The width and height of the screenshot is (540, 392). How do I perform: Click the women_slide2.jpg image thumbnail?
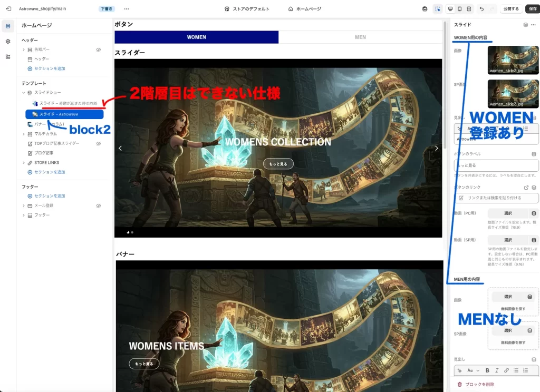coord(513,60)
